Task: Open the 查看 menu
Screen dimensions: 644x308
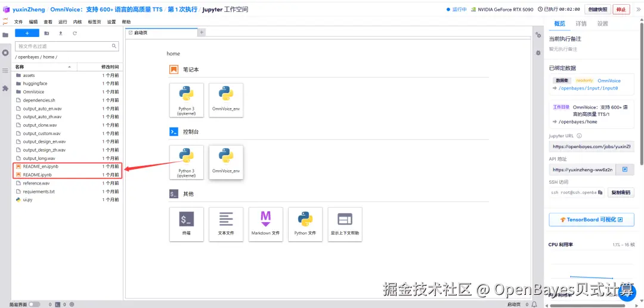Action: (x=48, y=22)
